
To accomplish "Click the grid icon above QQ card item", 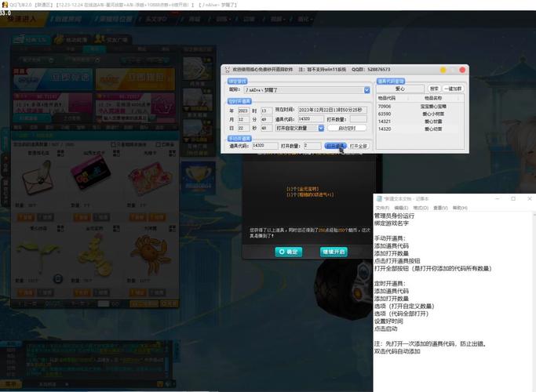I will tap(116, 153).
